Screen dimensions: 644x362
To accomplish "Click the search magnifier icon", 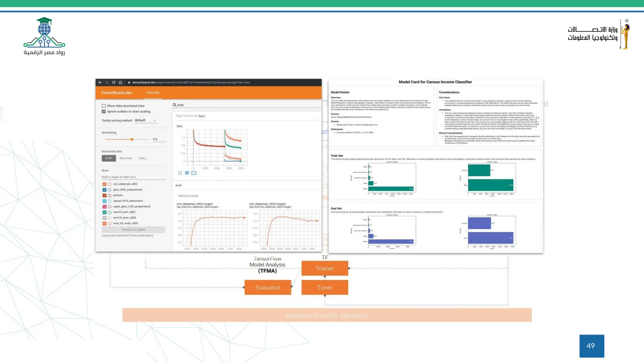I will point(175,105).
